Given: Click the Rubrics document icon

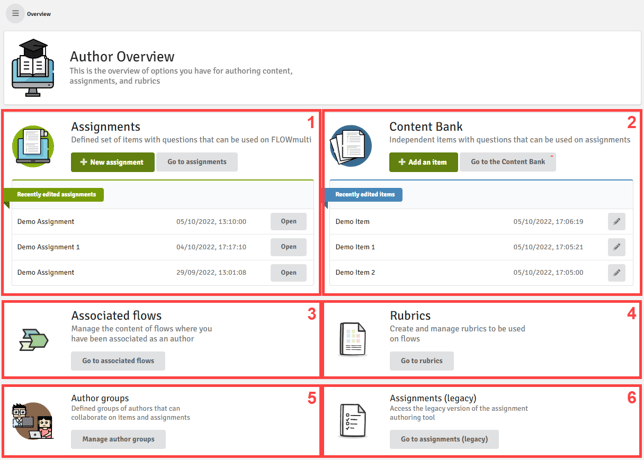Looking at the screenshot, I should click(x=352, y=340).
